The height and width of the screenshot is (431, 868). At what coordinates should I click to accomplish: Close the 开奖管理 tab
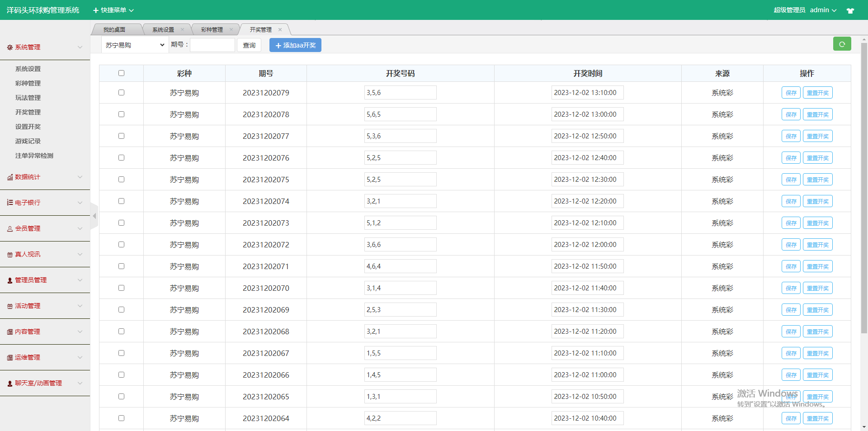point(280,30)
